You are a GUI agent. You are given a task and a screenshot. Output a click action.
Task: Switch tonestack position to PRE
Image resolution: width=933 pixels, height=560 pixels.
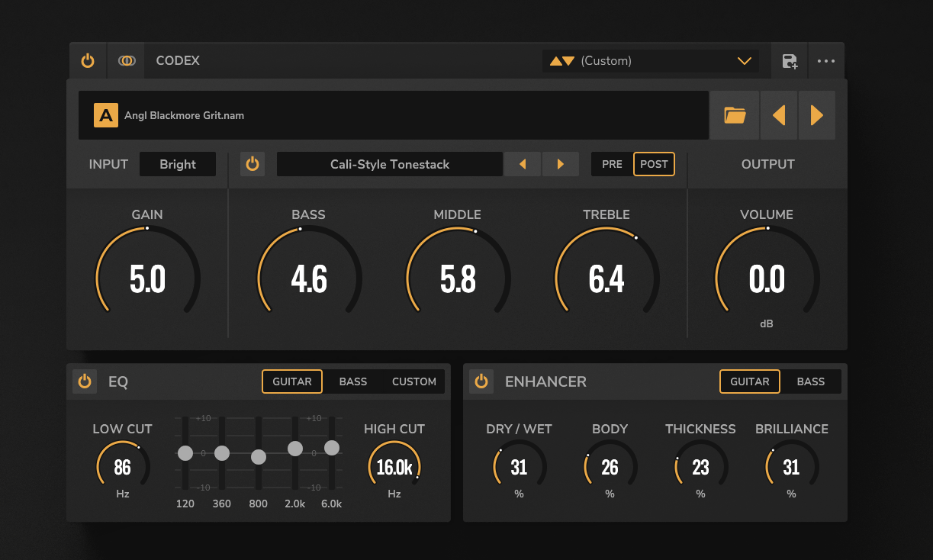point(612,164)
